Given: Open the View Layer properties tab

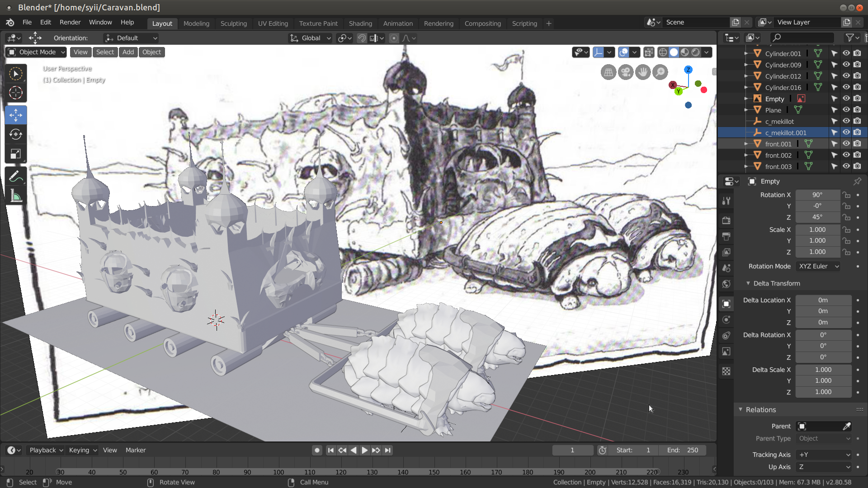Looking at the screenshot, I should [726, 252].
